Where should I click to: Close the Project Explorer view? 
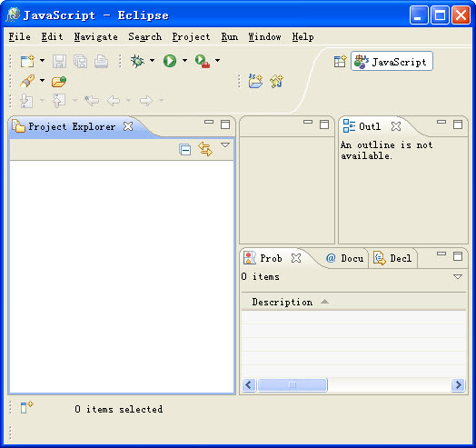(x=128, y=126)
